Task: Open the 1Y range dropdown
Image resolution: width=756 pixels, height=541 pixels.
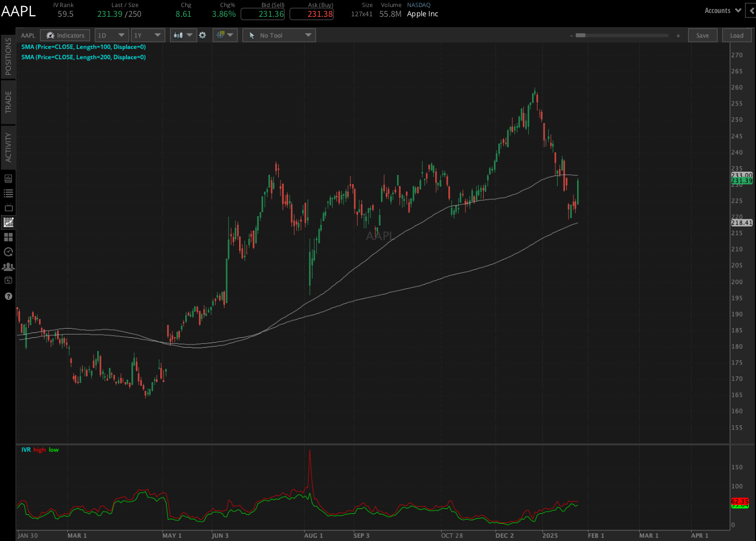Action: (148, 35)
